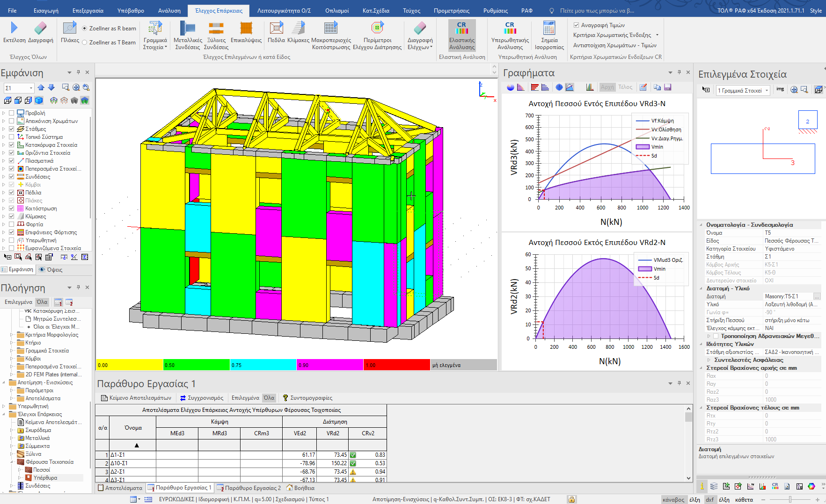Click the Ελαστικής Ανάλυσης CR icon
This screenshot has width=826, height=504.
coord(462,29)
